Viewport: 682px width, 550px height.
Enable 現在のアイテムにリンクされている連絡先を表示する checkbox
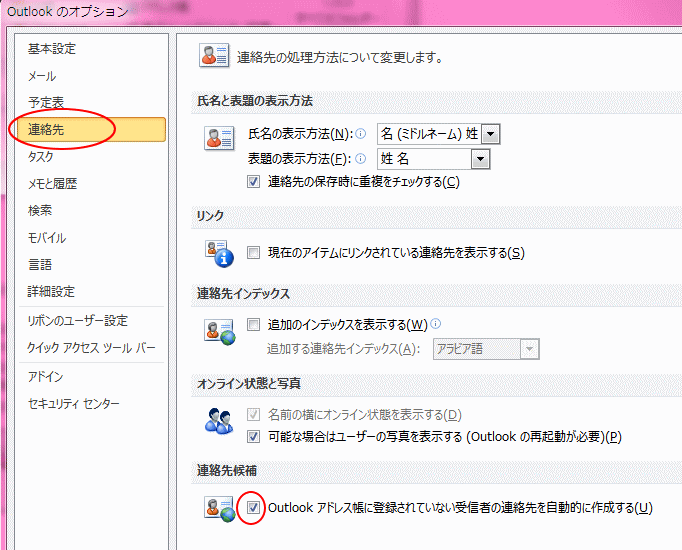point(253,253)
